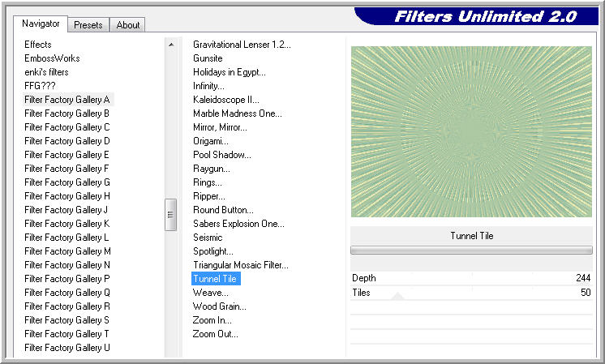Viewport: 605px width, 364px height.
Task: Choose the Holidays in Egypt filter
Action: pyautogui.click(x=230, y=72)
